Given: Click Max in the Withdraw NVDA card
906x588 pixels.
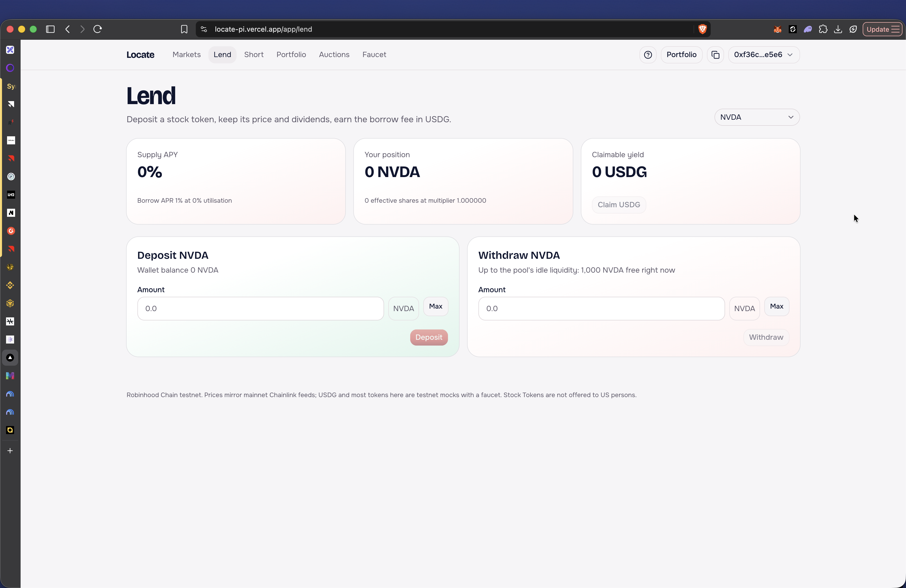Looking at the screenshot, I should click(x=777, y=307).
